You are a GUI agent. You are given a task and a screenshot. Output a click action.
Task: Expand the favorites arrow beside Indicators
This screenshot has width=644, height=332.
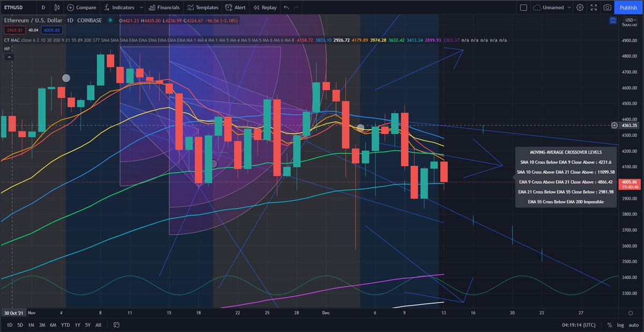coord(141,8)
